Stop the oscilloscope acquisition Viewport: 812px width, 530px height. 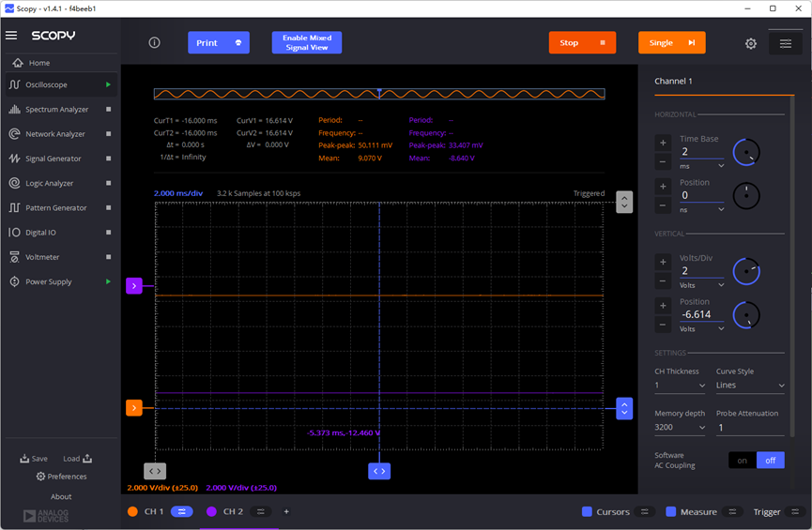582,42
